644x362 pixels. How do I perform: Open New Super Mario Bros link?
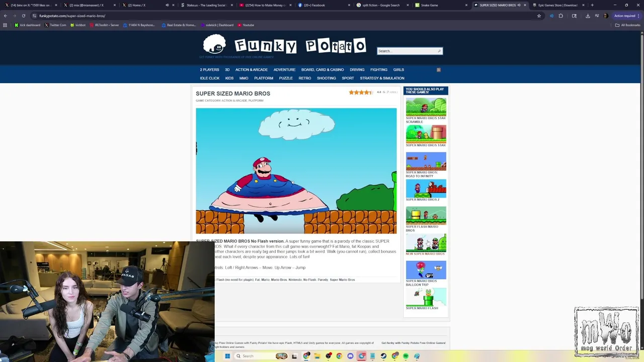pyautogui.click(x=425, y=254)
